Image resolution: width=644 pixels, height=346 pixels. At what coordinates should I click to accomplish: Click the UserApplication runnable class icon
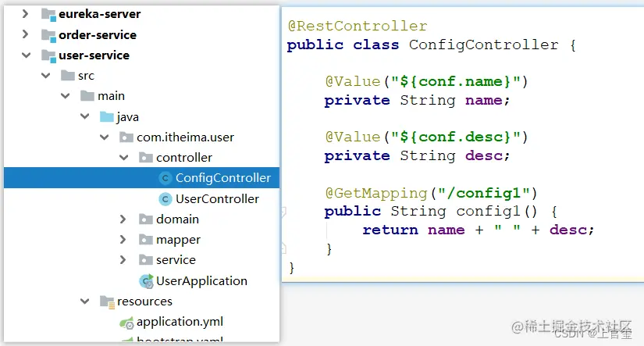[x=146, y=281]
